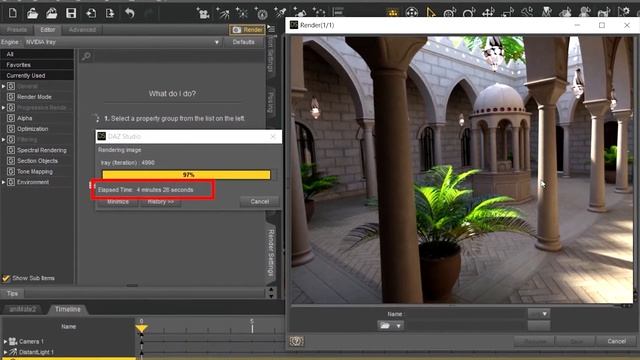
Task: Select the Render Settings vertical side tab
Action: click(x=271, y=252)
